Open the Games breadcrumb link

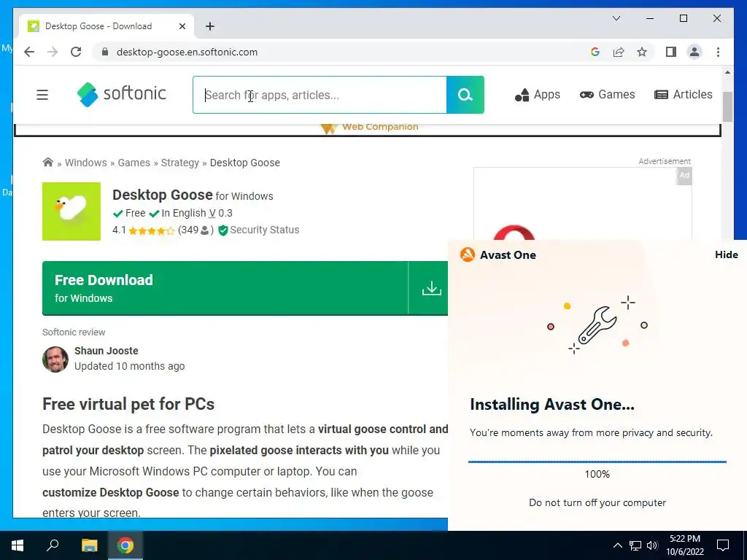(x=134, y=163)
